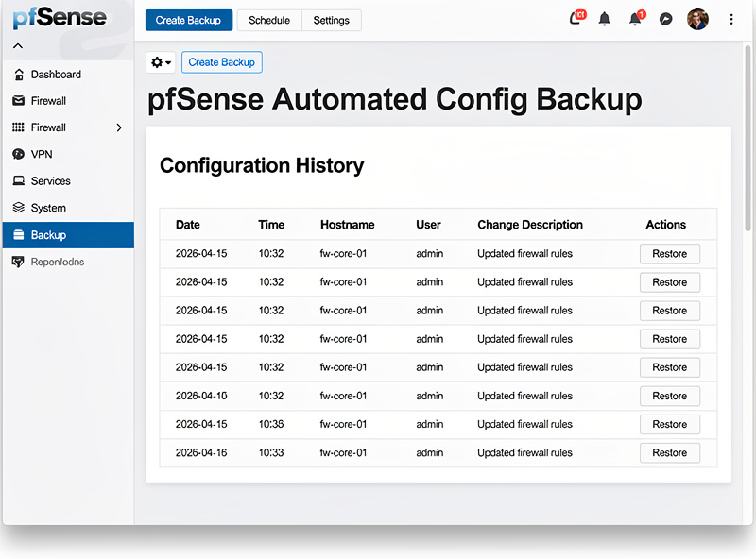The width and height of the screenshot is (756, 559).
Task: Open the alerts icon with red badge
Action: tap(577, 18)
